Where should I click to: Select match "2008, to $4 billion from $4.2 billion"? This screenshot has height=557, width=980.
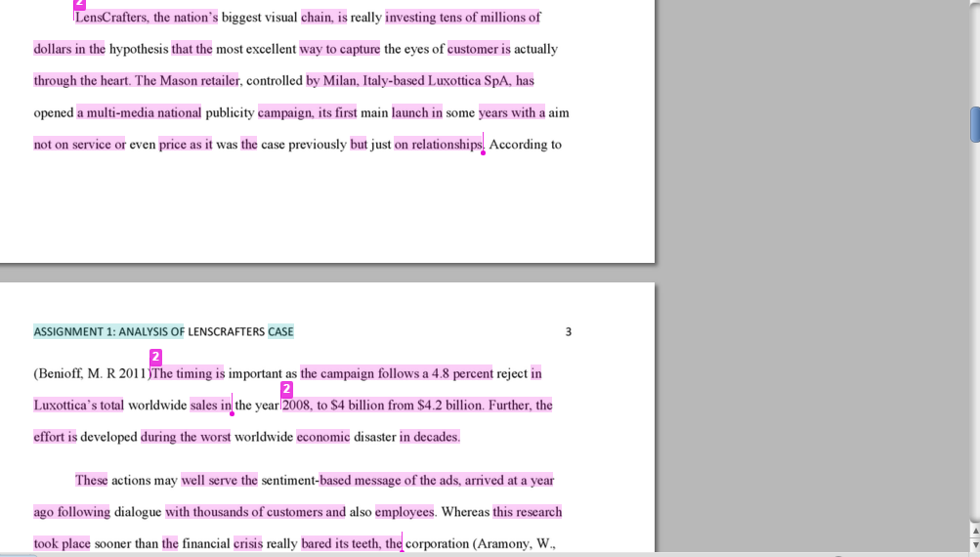382,406
